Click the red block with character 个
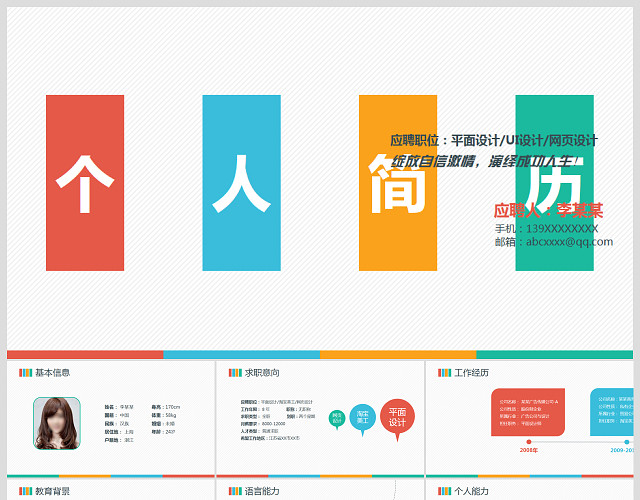 click(85, 183)
